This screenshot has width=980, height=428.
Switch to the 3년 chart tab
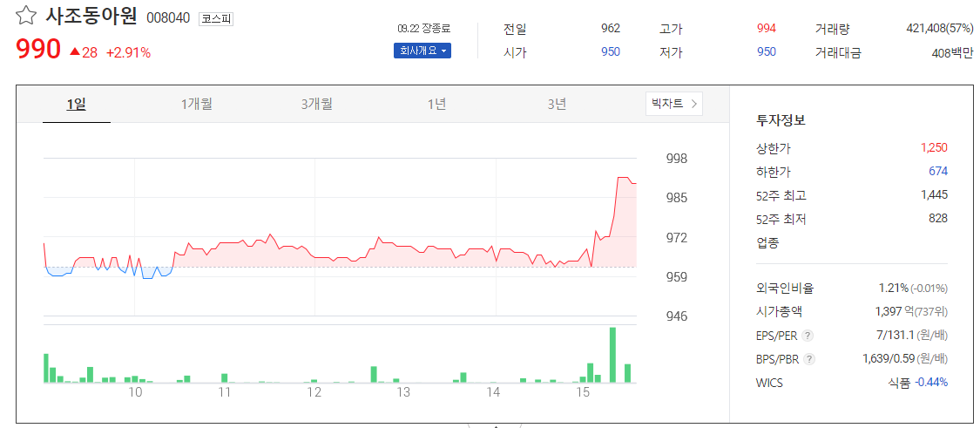[x=557, y=105]
